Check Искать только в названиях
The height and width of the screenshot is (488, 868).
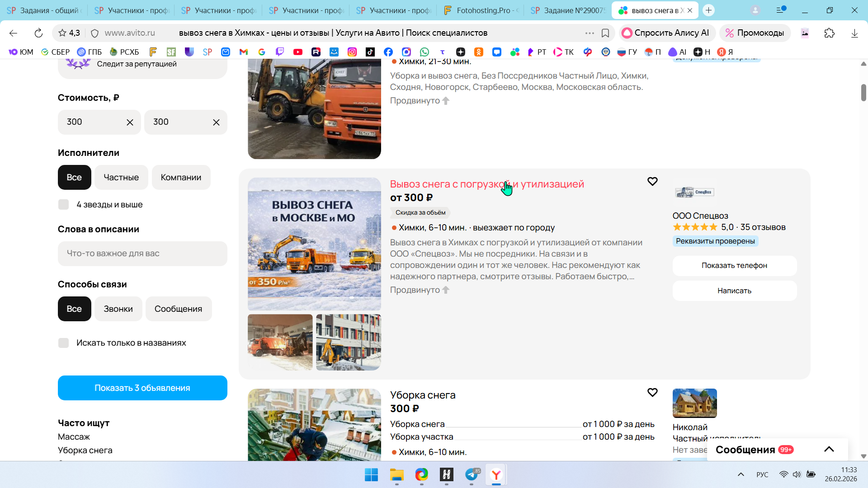[x=64, y=343]
